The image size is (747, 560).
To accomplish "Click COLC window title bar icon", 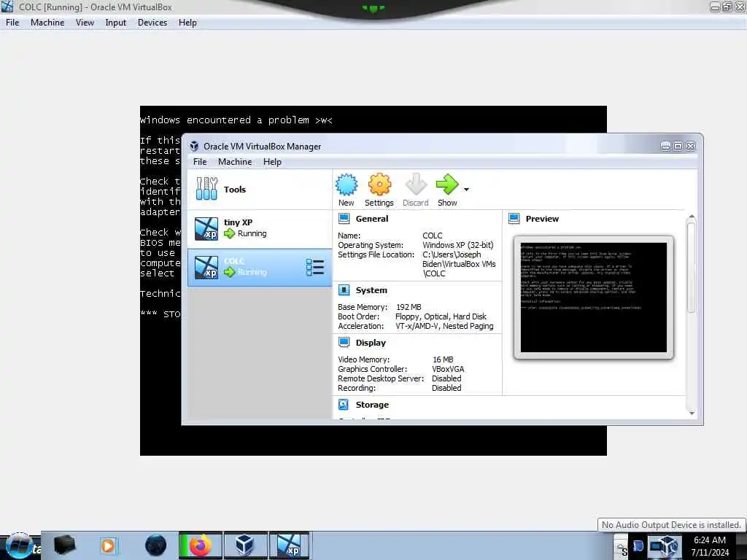I will pos(7,7).
